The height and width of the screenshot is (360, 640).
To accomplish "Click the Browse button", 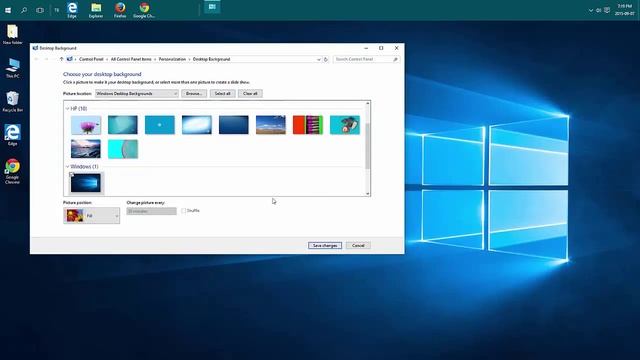I will [x=194, y=93].
